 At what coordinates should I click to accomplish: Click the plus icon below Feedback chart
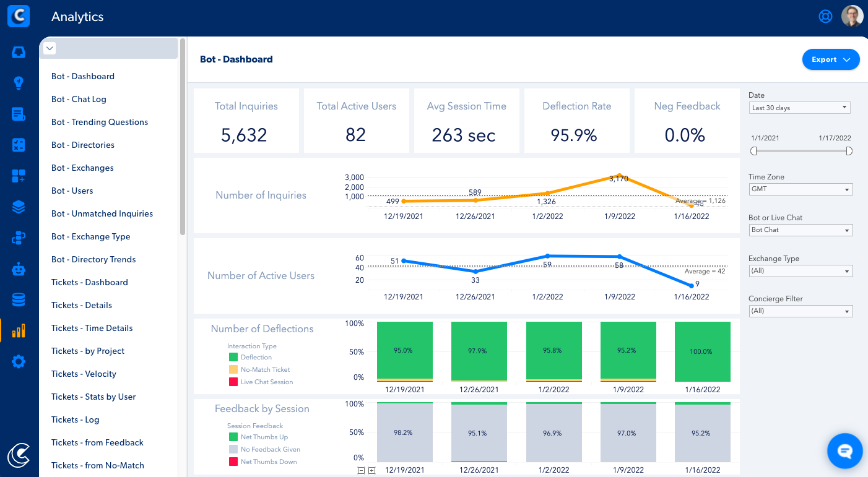(x=371, y=471)
